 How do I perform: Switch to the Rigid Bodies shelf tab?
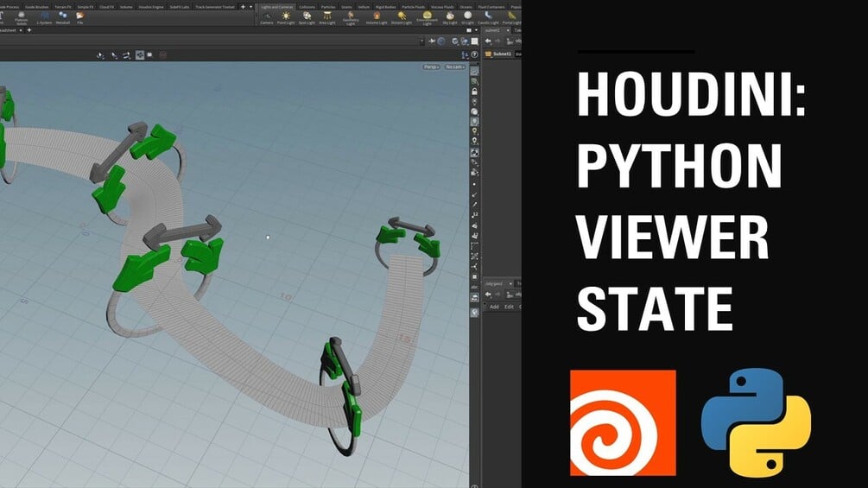[x=386, y=7]
